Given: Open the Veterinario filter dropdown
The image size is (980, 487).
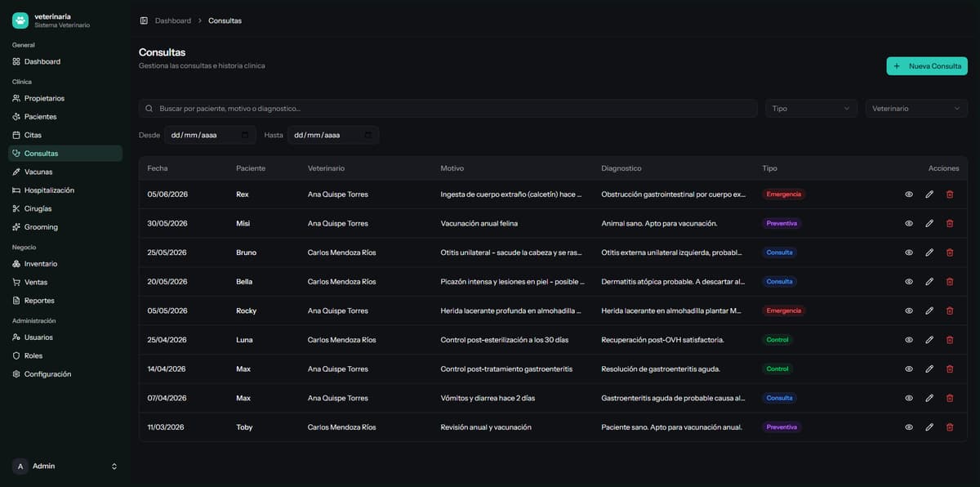Looking at the screenshot, I should [x=916, y=109].
